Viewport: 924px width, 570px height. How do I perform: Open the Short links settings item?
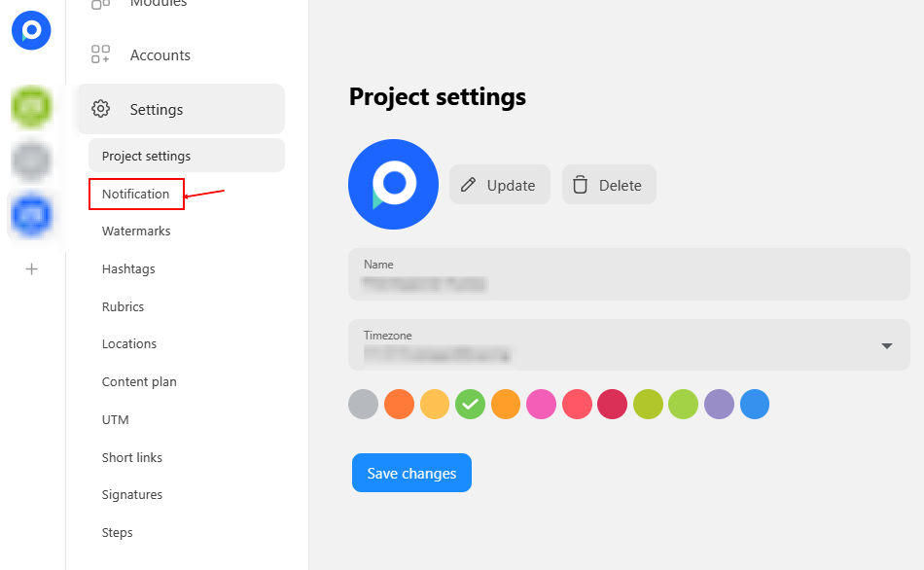(132, 457)
